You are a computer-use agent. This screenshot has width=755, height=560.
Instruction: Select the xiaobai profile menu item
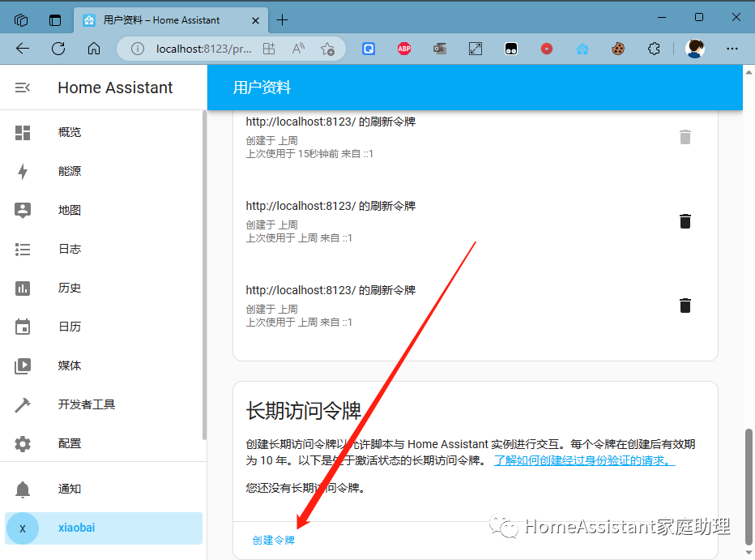coord(104,528)
